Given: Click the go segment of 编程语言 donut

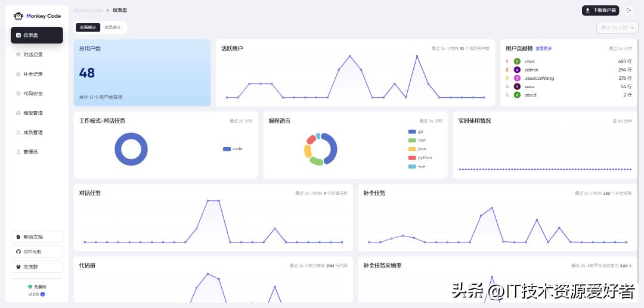Looking at the screenshot, I should tap(332, 148).
